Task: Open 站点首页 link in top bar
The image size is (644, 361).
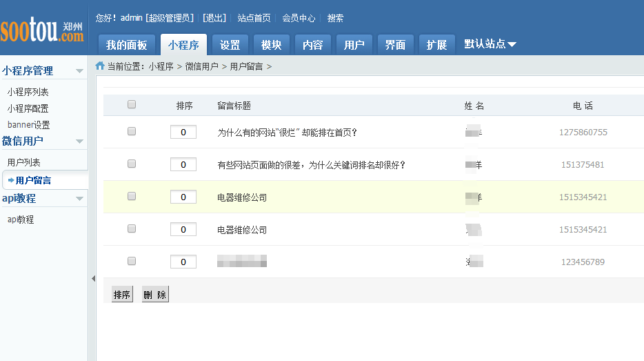Action: click(x=254, y=18)
